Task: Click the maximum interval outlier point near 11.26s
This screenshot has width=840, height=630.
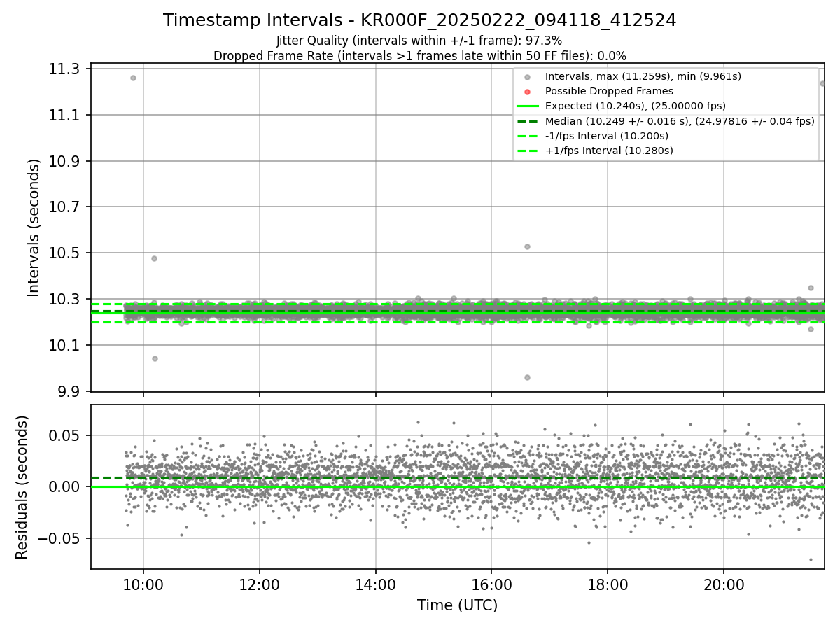Action: 133,78
